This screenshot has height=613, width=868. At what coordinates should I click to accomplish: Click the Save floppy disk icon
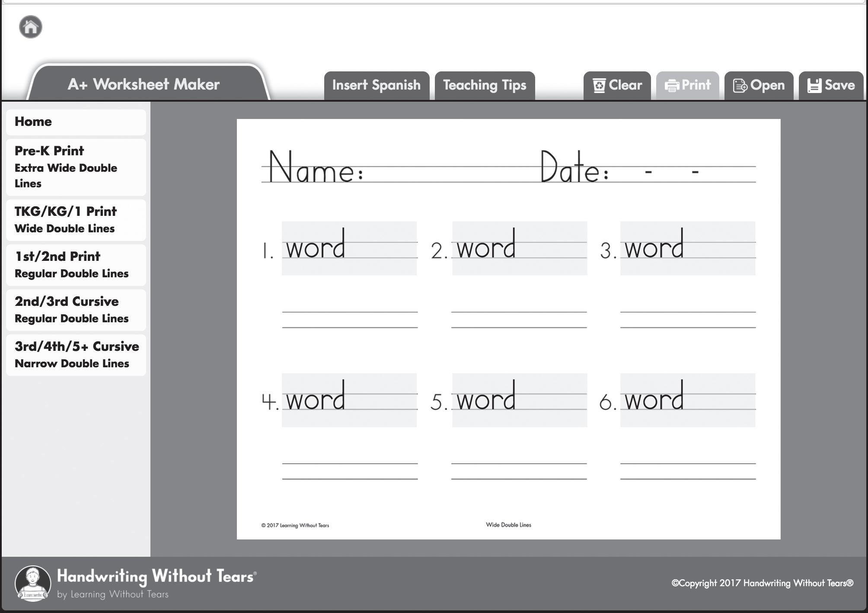[x=814, y=85]
